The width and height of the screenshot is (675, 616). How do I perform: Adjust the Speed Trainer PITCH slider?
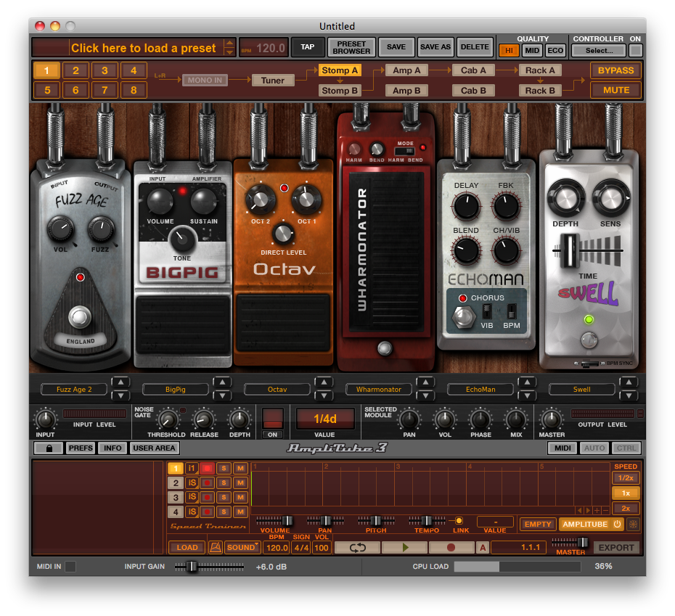pyautogui.click(x=376, y=520)
